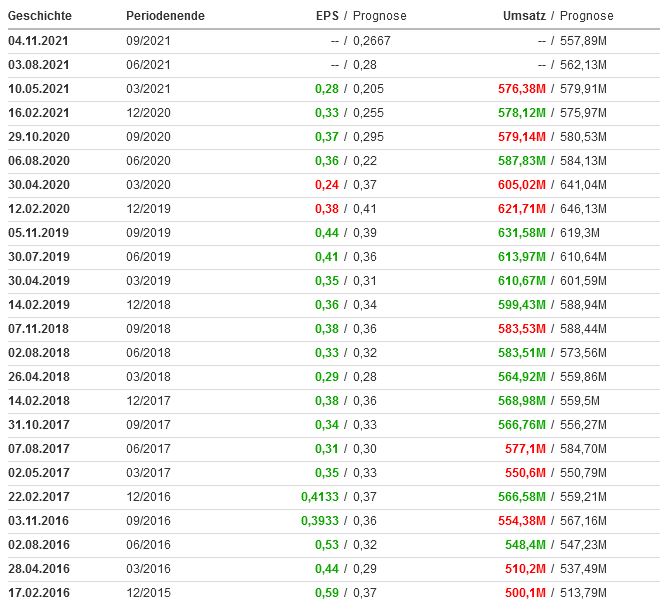Open the 29.10.2020 earnings row date
The height and width of the screenshot is (615, 667).
39,136
